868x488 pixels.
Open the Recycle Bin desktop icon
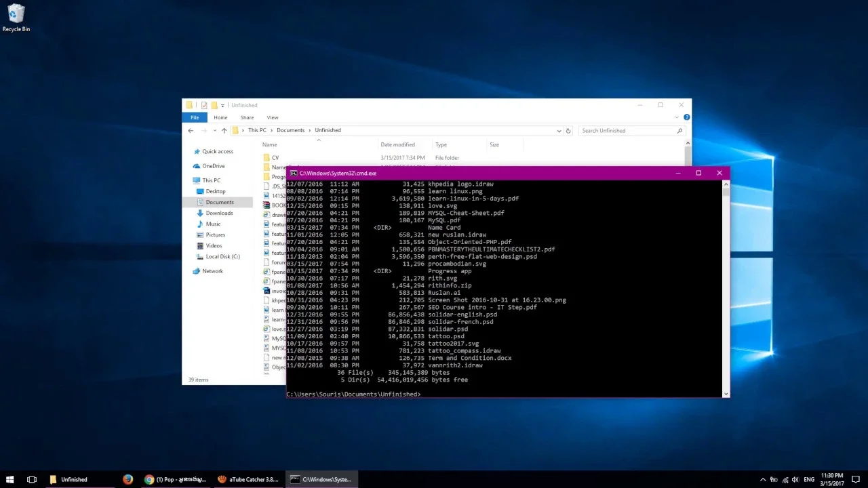pos(16,15)
